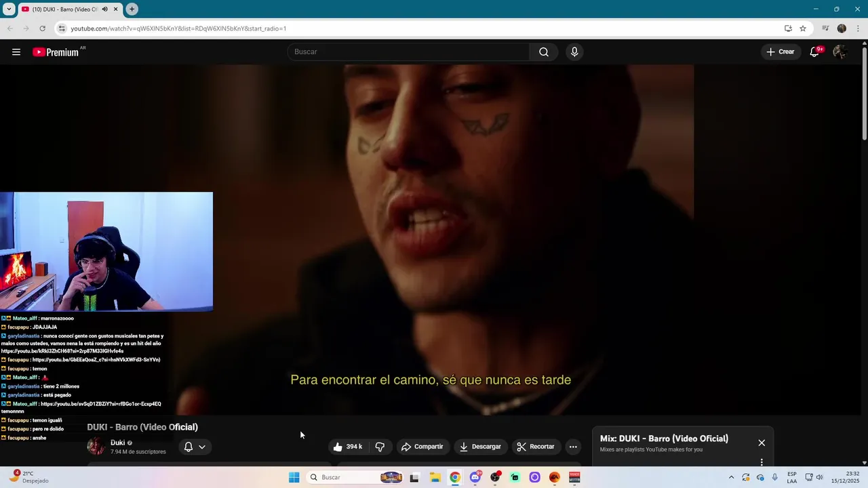The height and width of the screenshot is (488, 868).
Task: Share the video via Compartir
Action: pyautogui.click(x=422, y=447)
